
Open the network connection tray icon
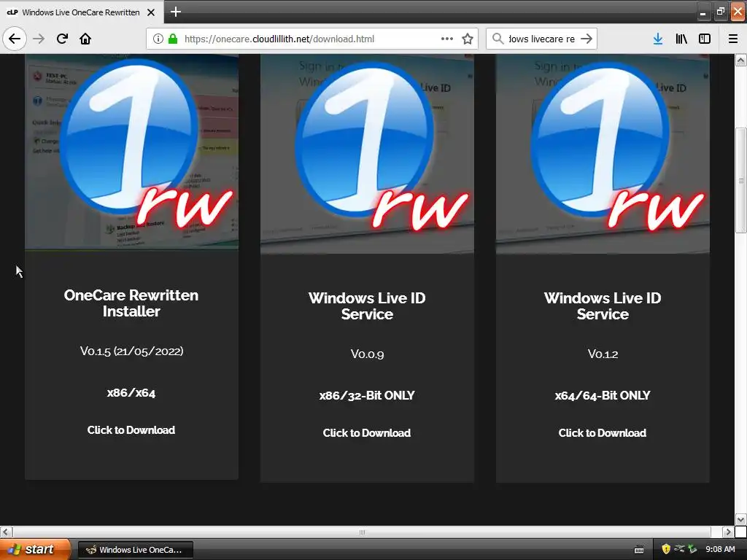pyautogui.click(x=679, y=548)
